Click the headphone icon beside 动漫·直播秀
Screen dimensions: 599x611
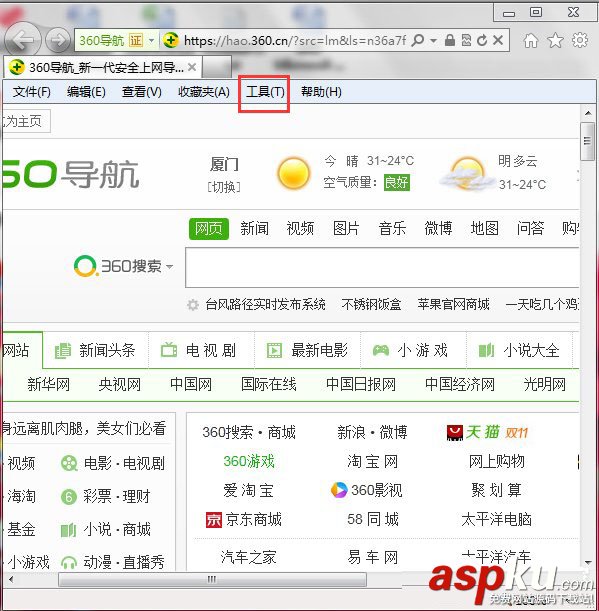69,563
